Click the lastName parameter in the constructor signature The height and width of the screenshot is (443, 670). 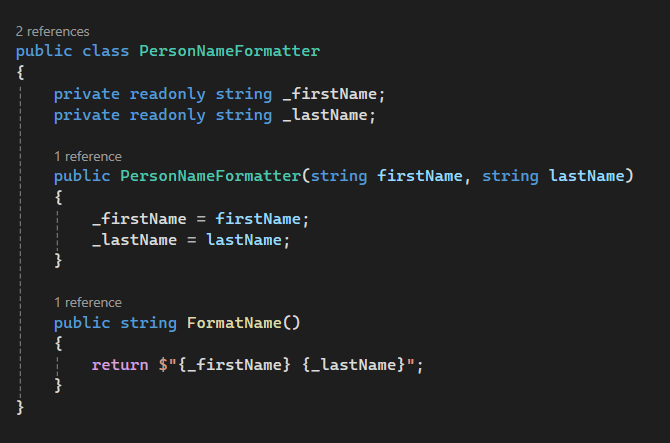587,176
